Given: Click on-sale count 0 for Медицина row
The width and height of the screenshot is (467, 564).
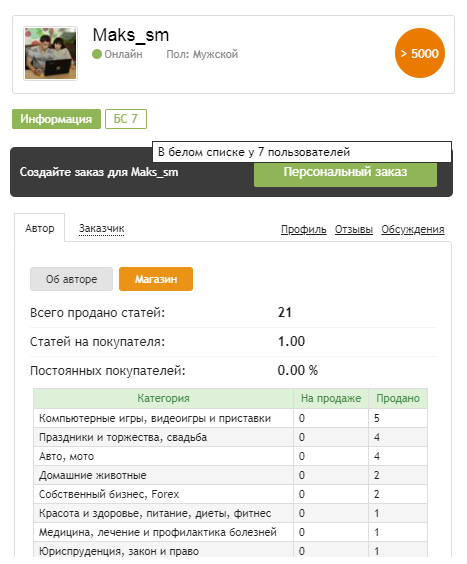Looking at the screenshot, I should click(302, 532).
